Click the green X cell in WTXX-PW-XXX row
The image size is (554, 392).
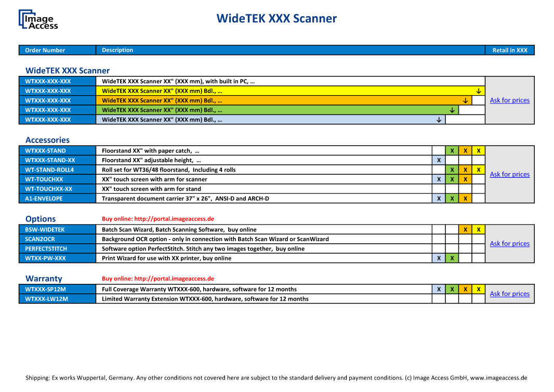(x=452, y=258)
